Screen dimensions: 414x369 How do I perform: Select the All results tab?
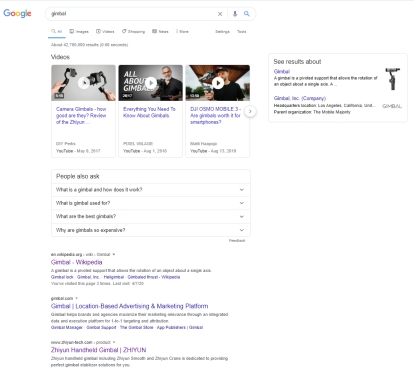(x=57, y=31)
